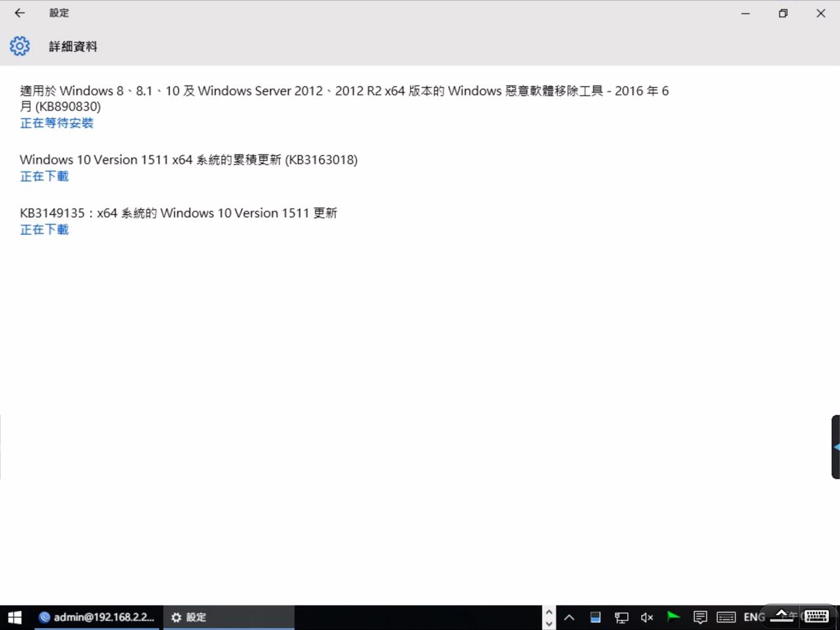
Task: Click the blue side-panel arrow handle
Action: [835, 447]
